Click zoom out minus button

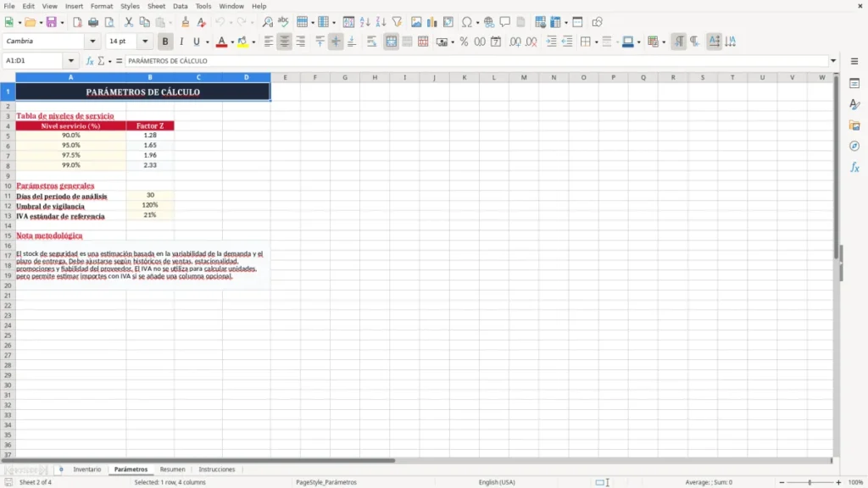point(782,482)
